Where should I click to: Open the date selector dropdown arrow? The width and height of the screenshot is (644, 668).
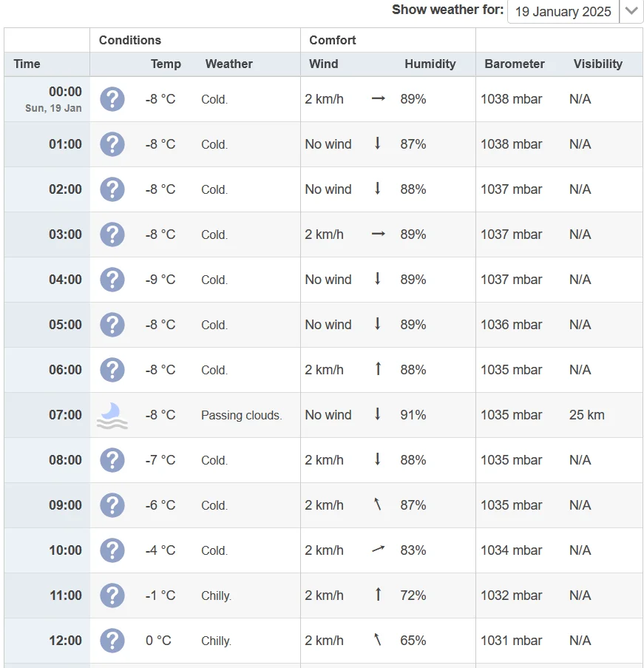631,11
